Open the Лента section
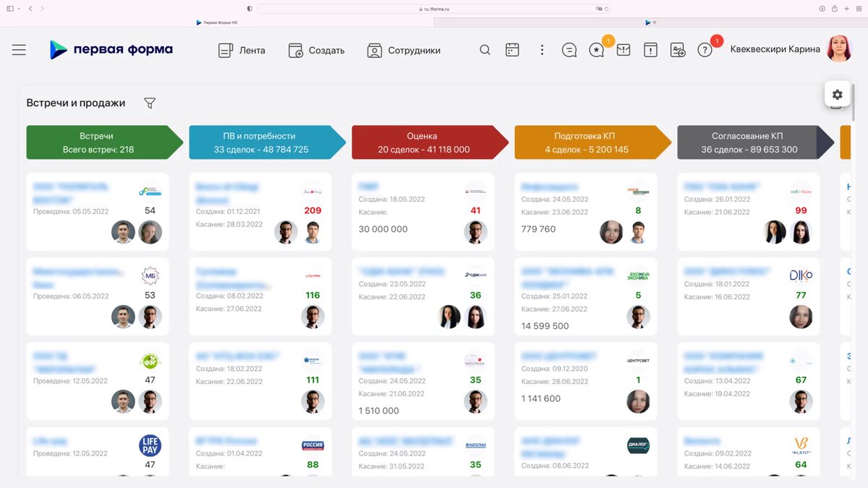Screen dimensions: 868x488 tap(242, 50)
